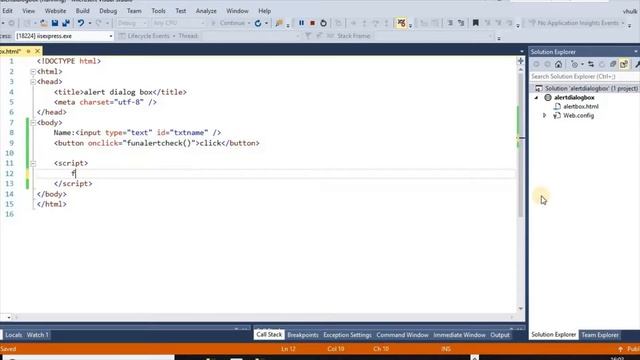Switch to the Team Explorer tab
Viewport: 640px width, 360px height.
coord(600,335)
